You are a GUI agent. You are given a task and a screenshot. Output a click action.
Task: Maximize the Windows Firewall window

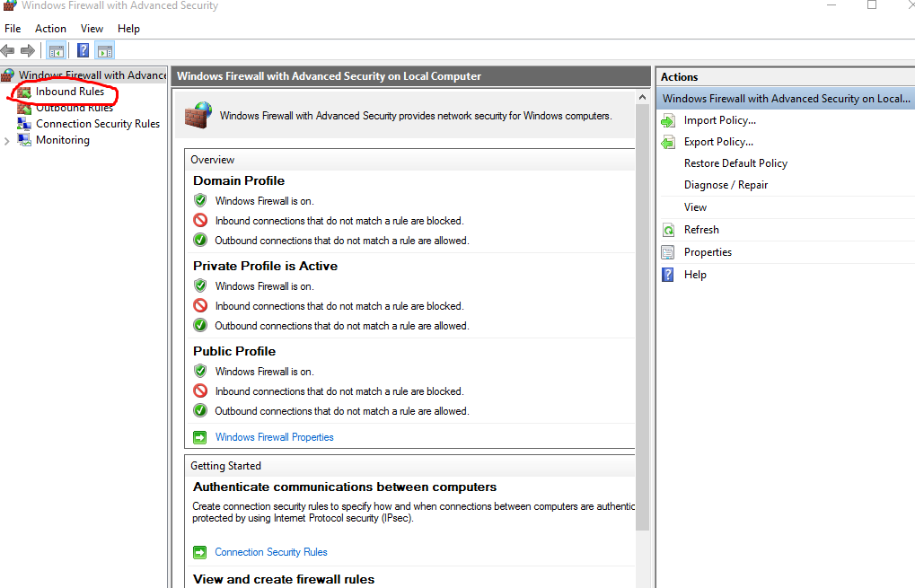click(872, 5)
